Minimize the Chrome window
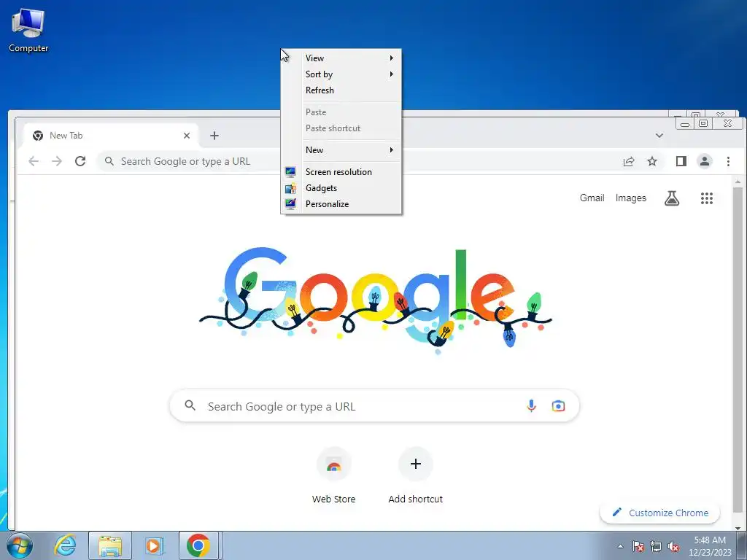This screenshot has width=747, height=560. pyautogui.click(x=685, y=124)
